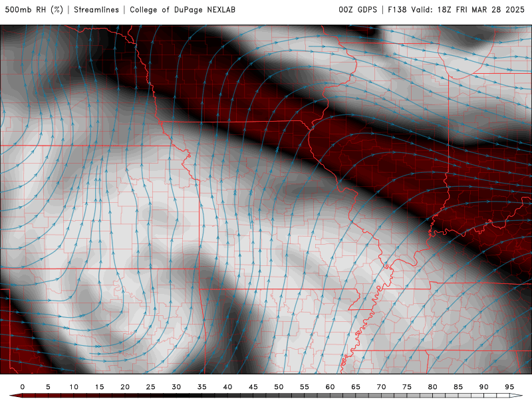This screenshot has height=399, width=532.
Task: Click the '80' colorbar label
Action: 432,387
